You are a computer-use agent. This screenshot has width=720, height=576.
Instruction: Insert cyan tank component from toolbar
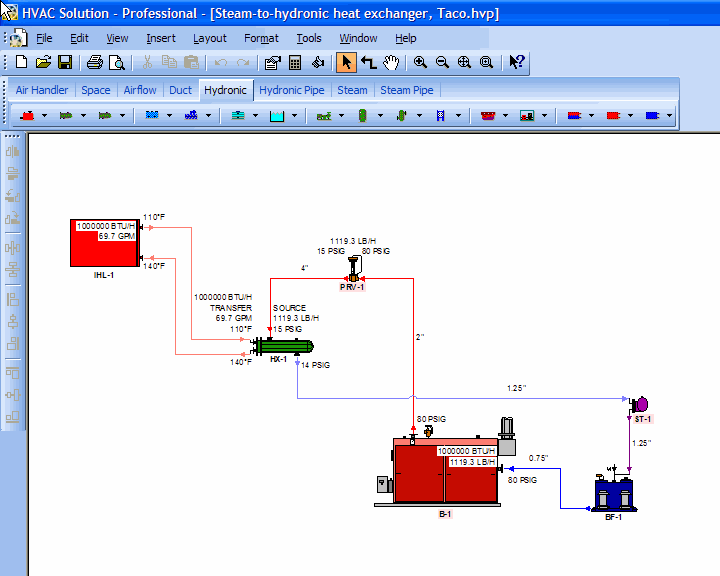(277, 116)
